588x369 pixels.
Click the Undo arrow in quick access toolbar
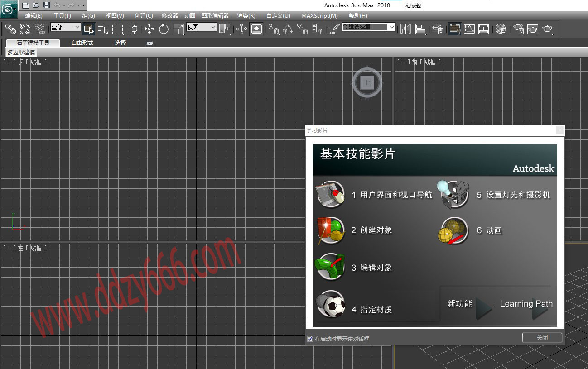point(57,5)
